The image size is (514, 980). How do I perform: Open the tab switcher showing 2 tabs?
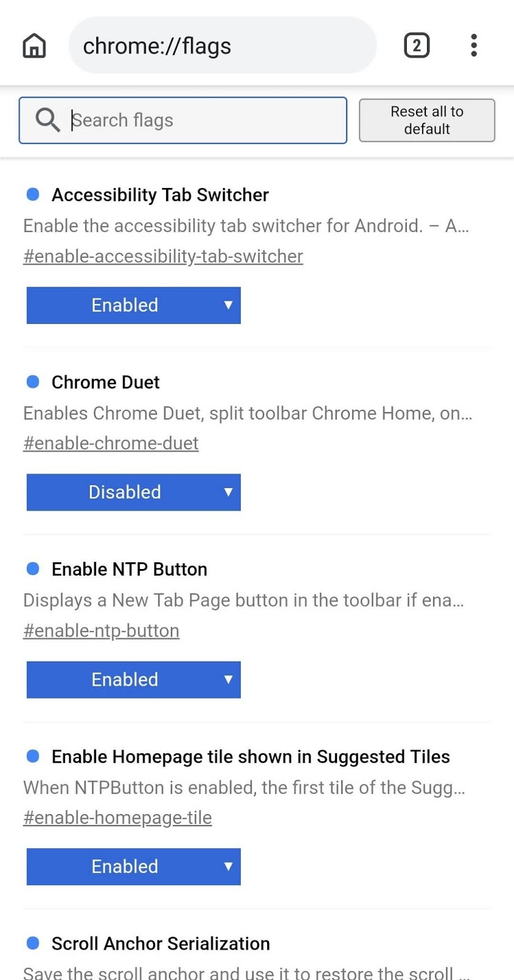tap(417, 45)
